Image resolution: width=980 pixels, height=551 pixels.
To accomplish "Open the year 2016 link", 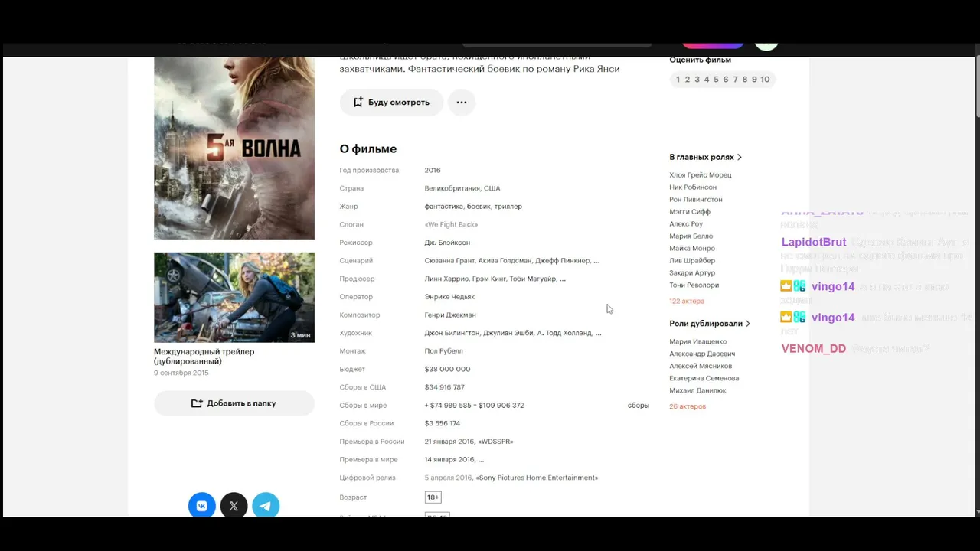I will click(x=433, y=171).
